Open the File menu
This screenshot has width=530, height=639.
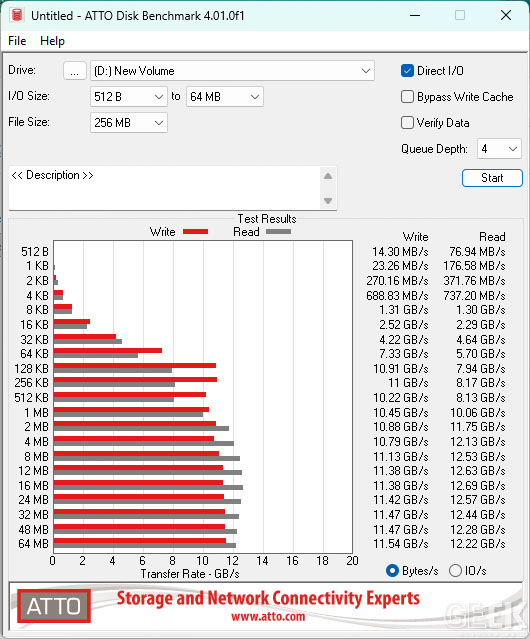pos(17,41)
